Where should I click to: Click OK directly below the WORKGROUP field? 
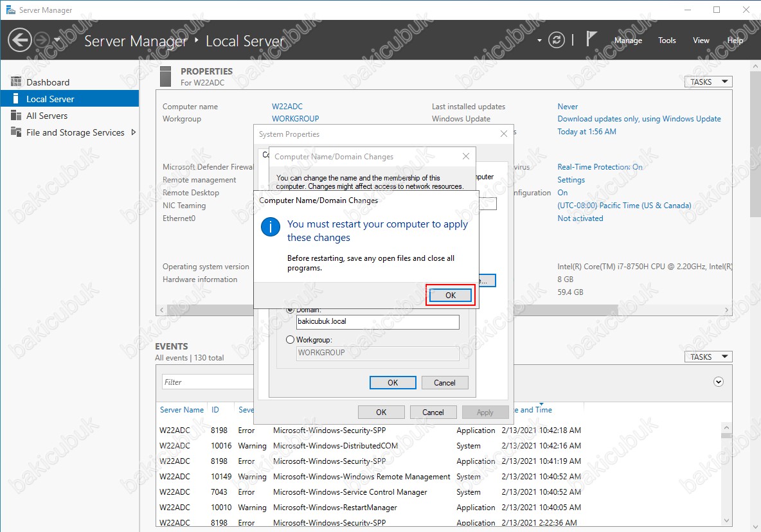click(x=393, y=383)
